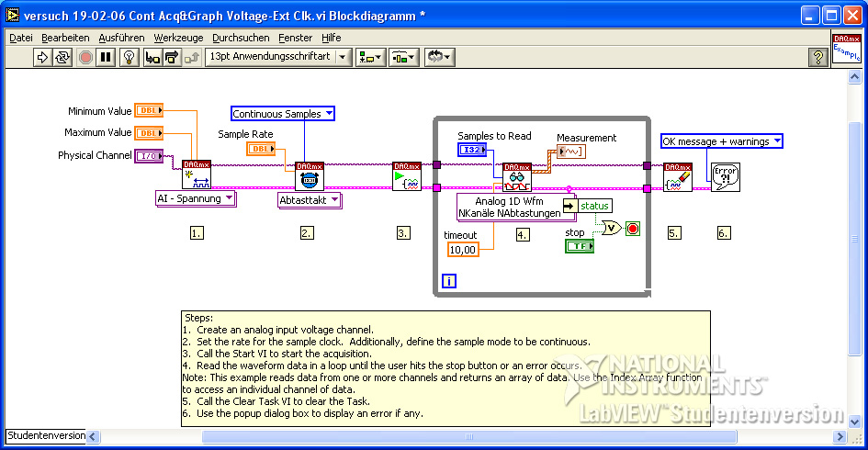Screen dimensions: 868x450
Task: Click the status unbundle element
Action: pos(594,206)
